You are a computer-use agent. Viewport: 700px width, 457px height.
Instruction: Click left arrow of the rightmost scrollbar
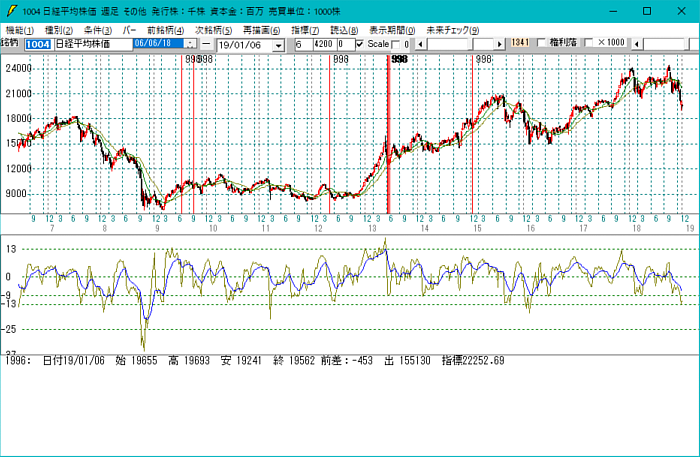pos(638,45)
